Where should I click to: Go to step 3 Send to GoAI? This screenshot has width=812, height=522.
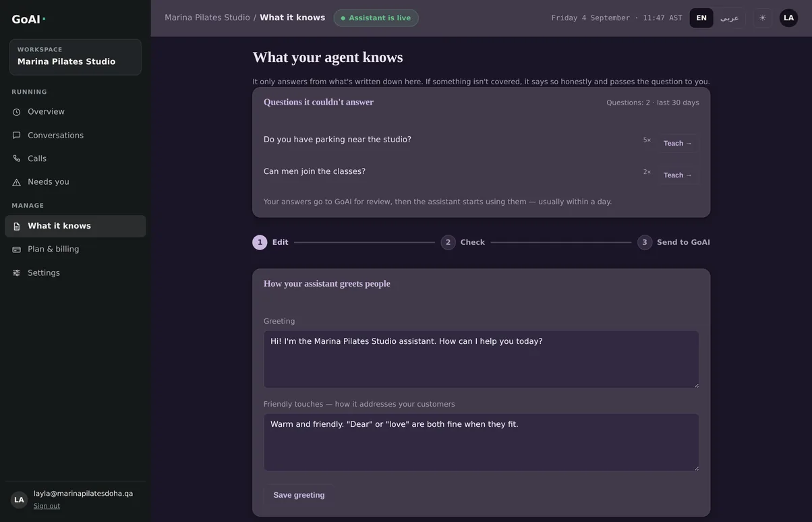[x=674, y=242]
